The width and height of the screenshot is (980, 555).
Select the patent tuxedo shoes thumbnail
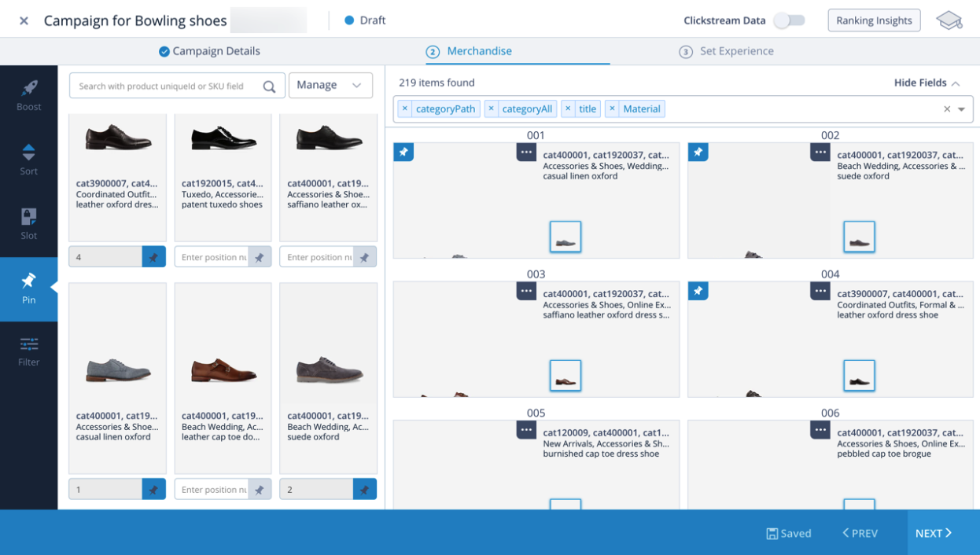[x=223, y=138]
